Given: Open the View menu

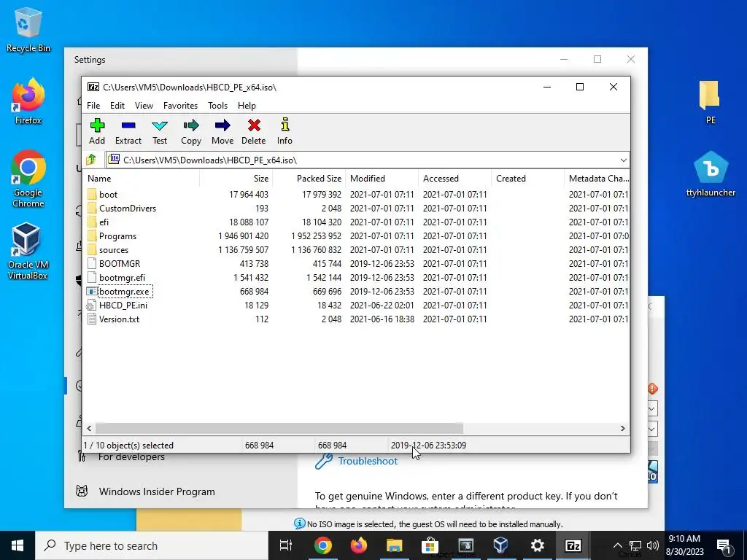Looking at the screenshot, I should (x=144, y=106).
